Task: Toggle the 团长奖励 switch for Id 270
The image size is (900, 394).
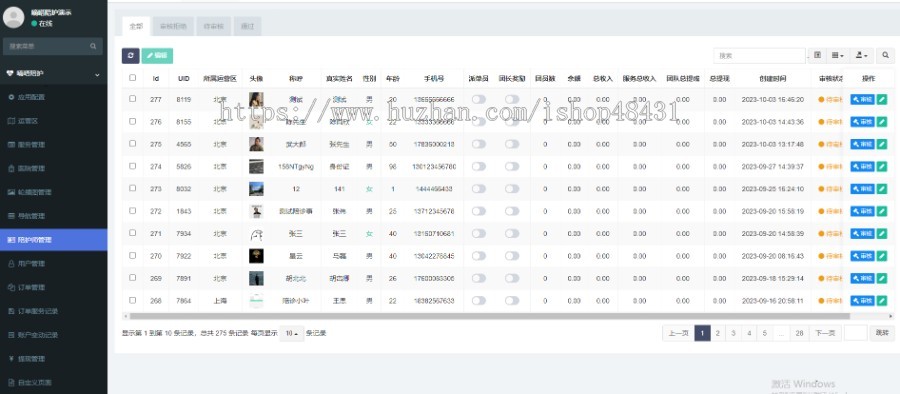Action: click(512, 256)
